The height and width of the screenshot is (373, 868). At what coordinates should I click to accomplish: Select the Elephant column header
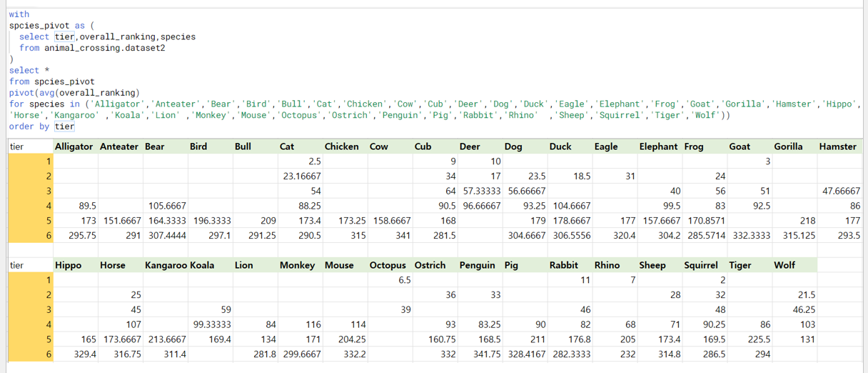click(658, 146)
